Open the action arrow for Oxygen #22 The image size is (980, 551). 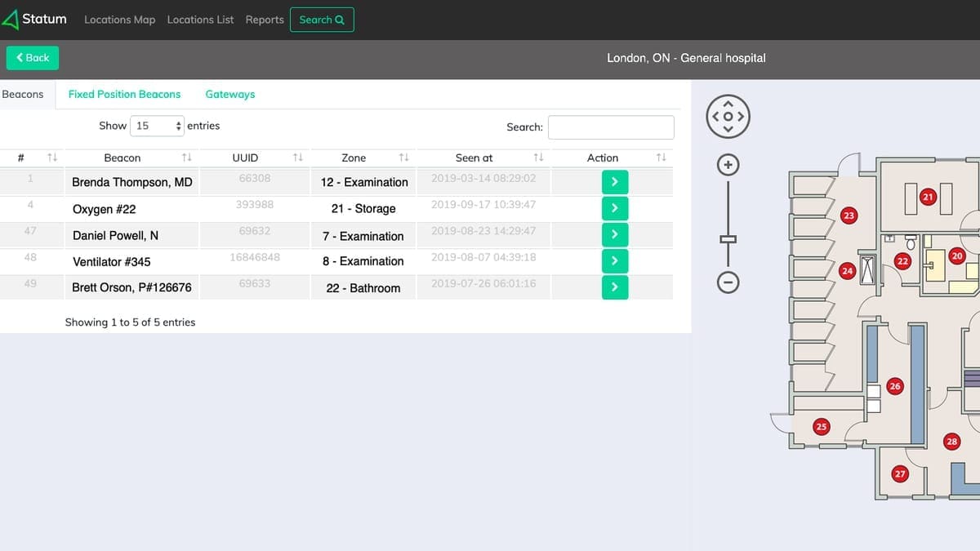click(614, 208)
